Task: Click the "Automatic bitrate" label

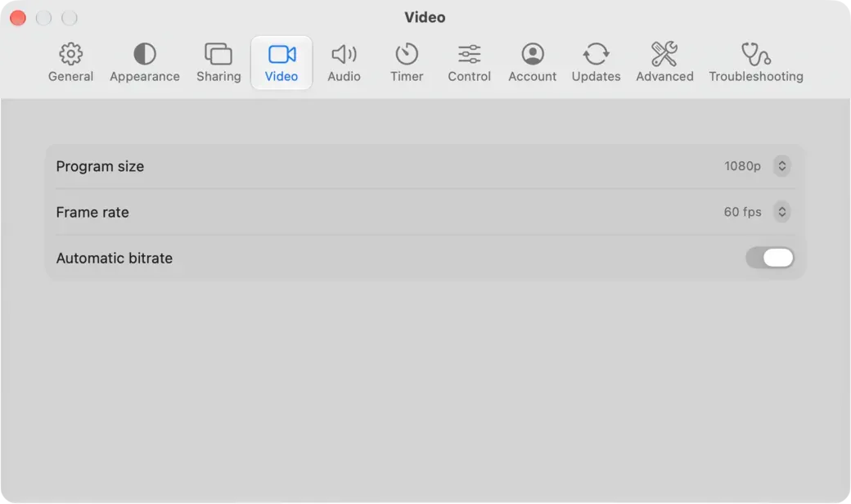Action: pyautogui.click(x=114, y=259)
